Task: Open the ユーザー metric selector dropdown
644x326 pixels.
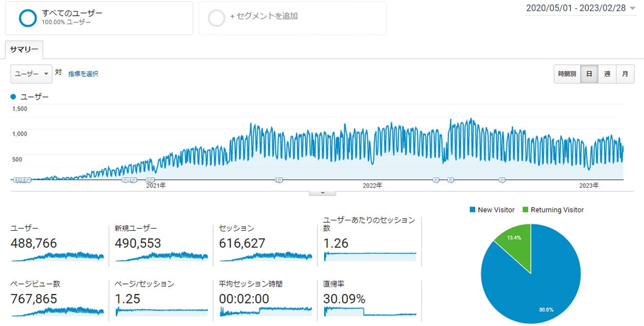Action: 31,74
